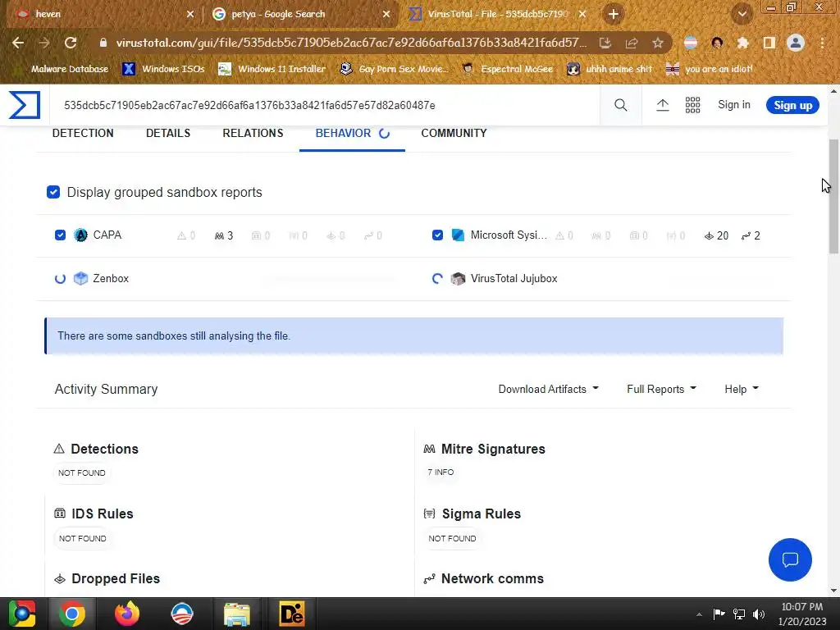The height and width of the screenshot is (630, 840).
Task: Click the Microsoft Sysinternals sandbox icon
Action: (458, 235)
